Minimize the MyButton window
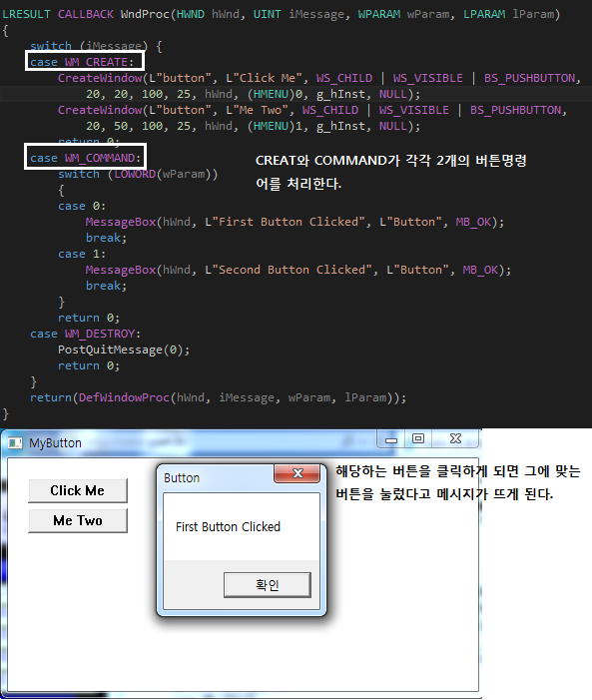 (x=391, y=438)
